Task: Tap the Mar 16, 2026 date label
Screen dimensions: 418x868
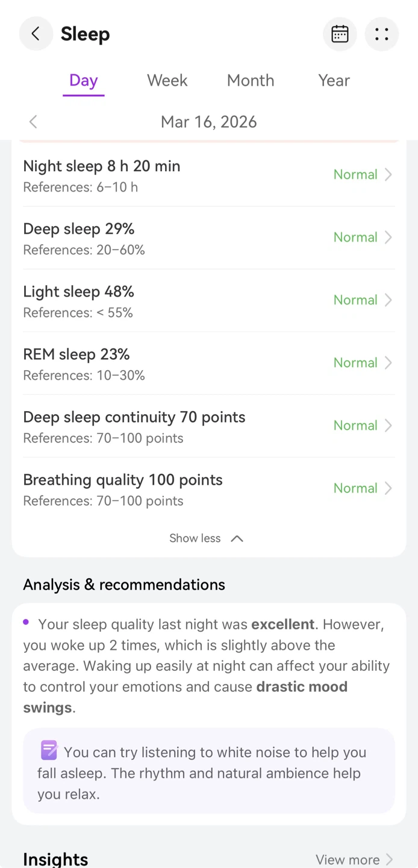Action: coord(209,122)
